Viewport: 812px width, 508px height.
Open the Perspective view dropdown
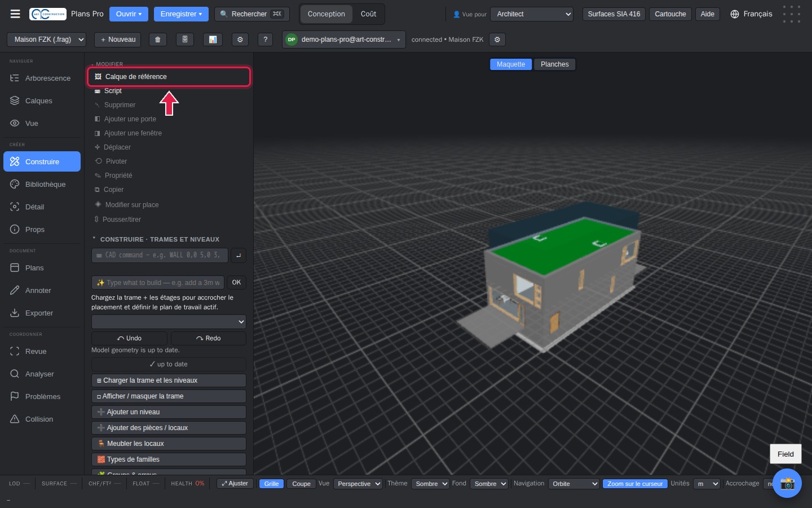[x=358, y=484]
